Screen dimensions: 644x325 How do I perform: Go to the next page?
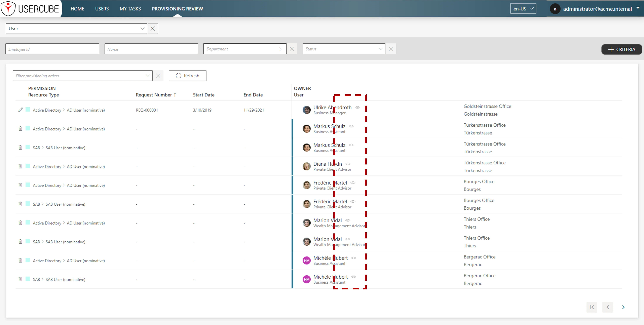[624, 307]
